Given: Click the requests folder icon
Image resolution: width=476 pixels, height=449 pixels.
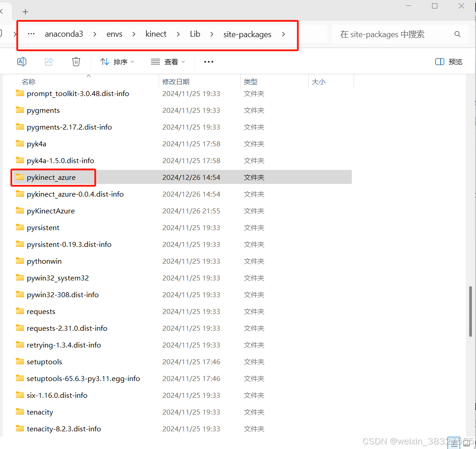Looking at the screenshot, I should click(20, 311).
